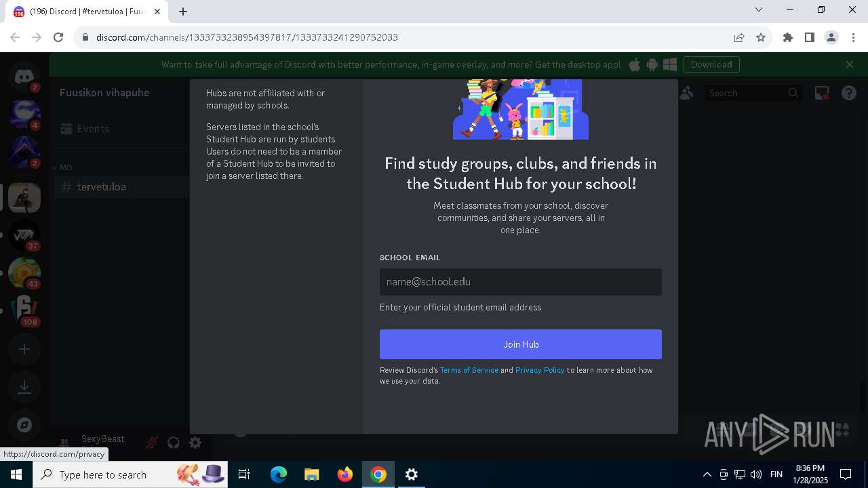Dismiss the desktop app banner

click(x=850, y=64)
